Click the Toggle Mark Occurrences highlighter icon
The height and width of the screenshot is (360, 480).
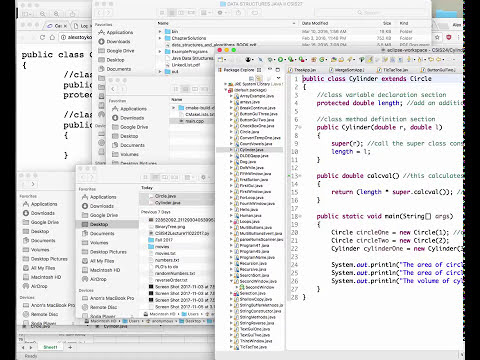(x=370, y=60)
